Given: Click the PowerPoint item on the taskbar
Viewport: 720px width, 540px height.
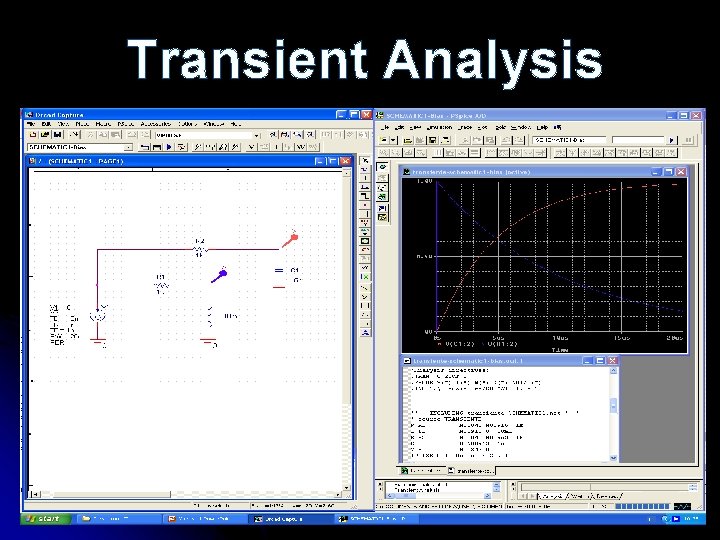Looking at the screenshot, I should tap(206, 519).
